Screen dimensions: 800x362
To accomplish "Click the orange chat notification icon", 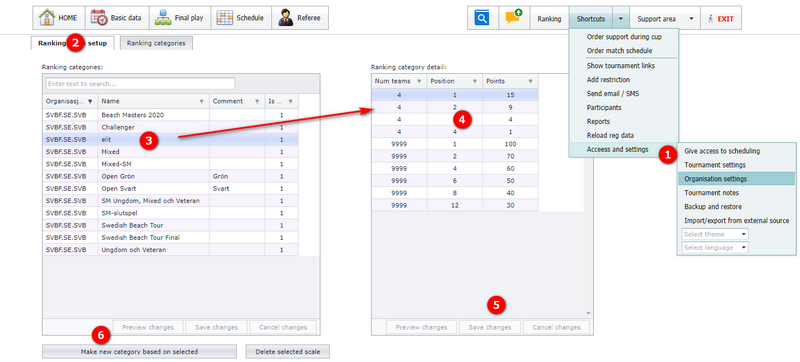I will coord(514,17).
